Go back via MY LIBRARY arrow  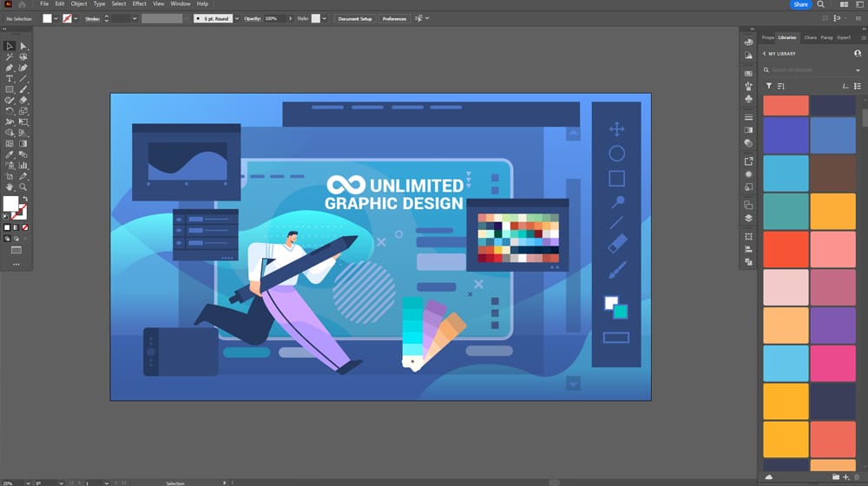click(765, 54)
